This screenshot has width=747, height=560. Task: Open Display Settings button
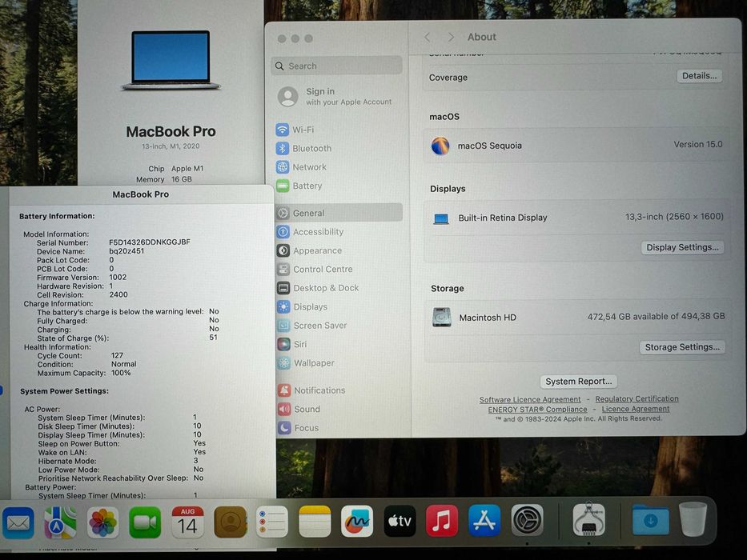682,247
